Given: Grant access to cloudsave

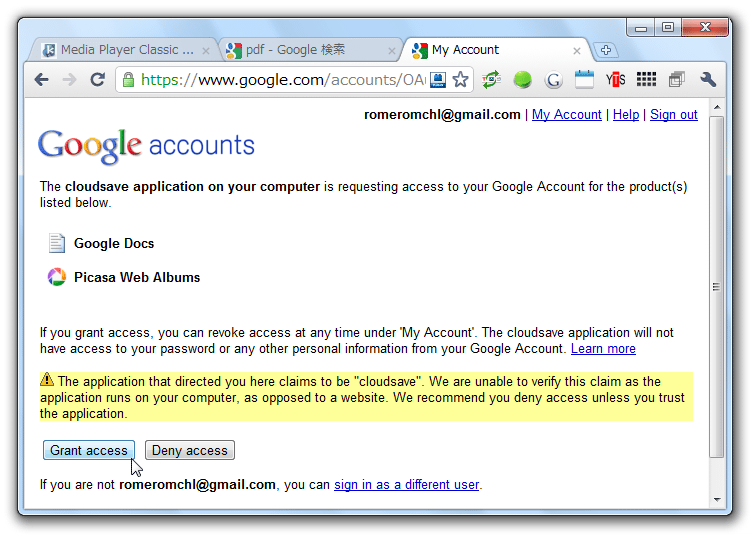Looking at the screenshot, I should coord(88,450).
